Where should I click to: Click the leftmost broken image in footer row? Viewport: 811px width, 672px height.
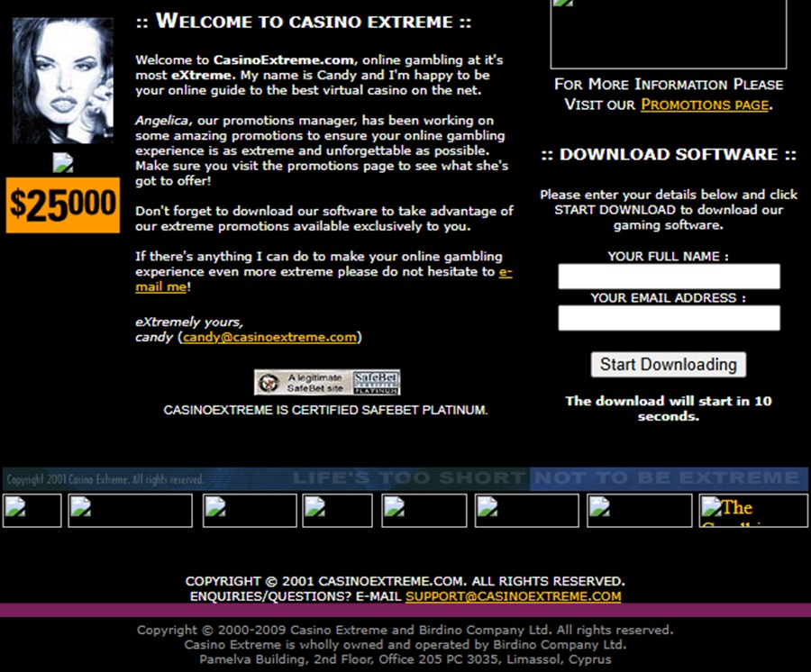[32, 511]
